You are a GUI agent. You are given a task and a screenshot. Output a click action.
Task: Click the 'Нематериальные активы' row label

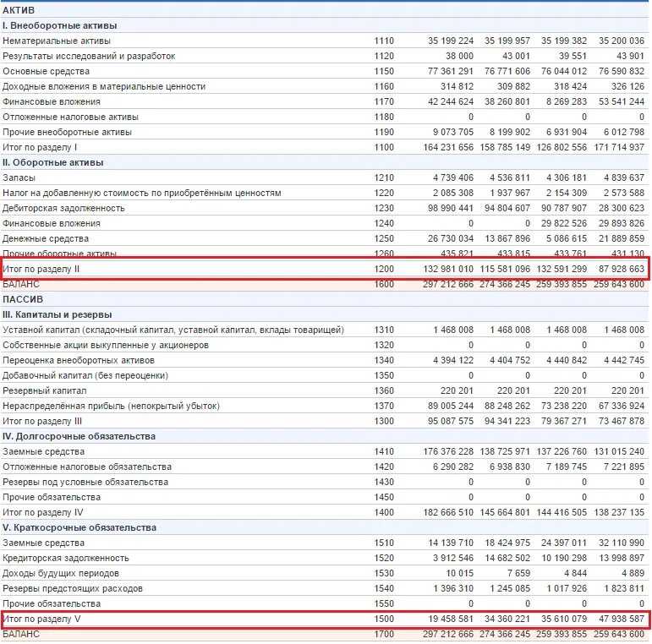pyautogui.click(x=57, y=41)
